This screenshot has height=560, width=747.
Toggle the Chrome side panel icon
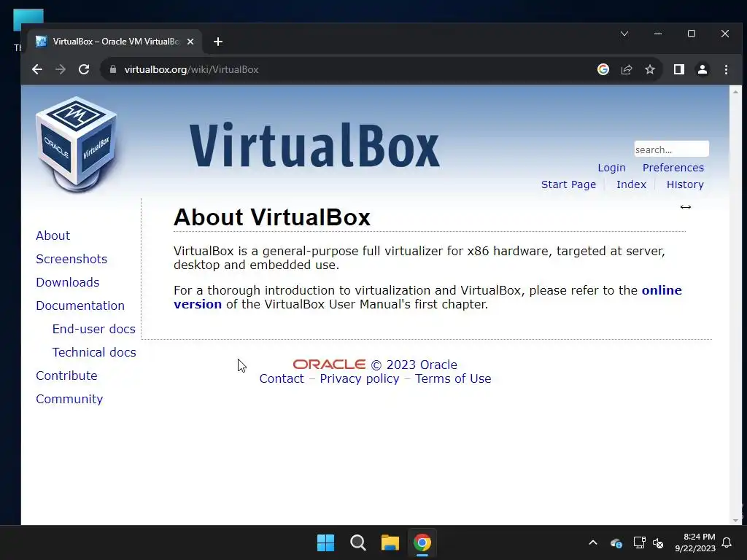click(679, 69)
